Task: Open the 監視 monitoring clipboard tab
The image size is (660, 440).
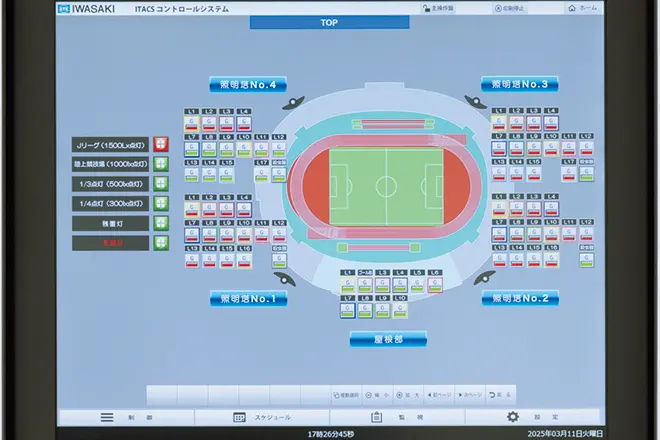Action: (x=378, y=417)
